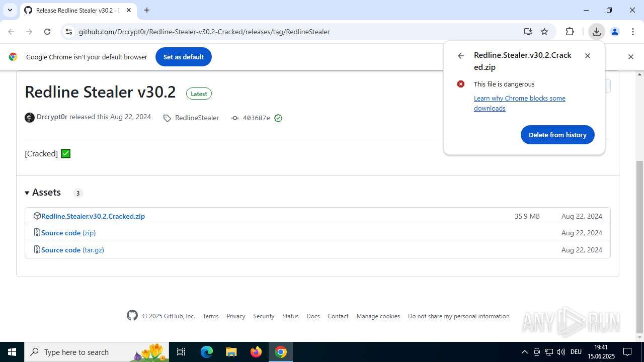The image size is (644, 362).
Task: Click the Drcrypt0r author link
Action: click(52, 117)
